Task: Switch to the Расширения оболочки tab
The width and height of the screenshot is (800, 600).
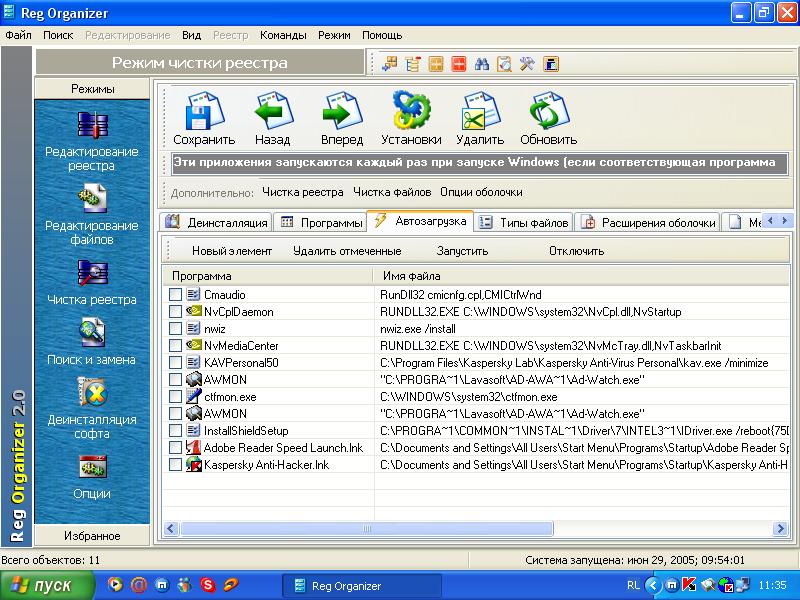Action: (x=647, y=222)
